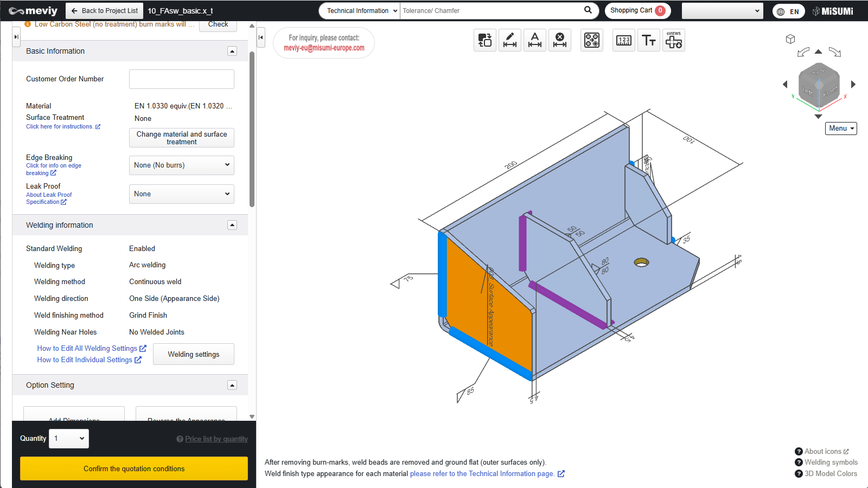
Task: Rotate view clockwise with curved right arrow
Action: tap(835, 52)
